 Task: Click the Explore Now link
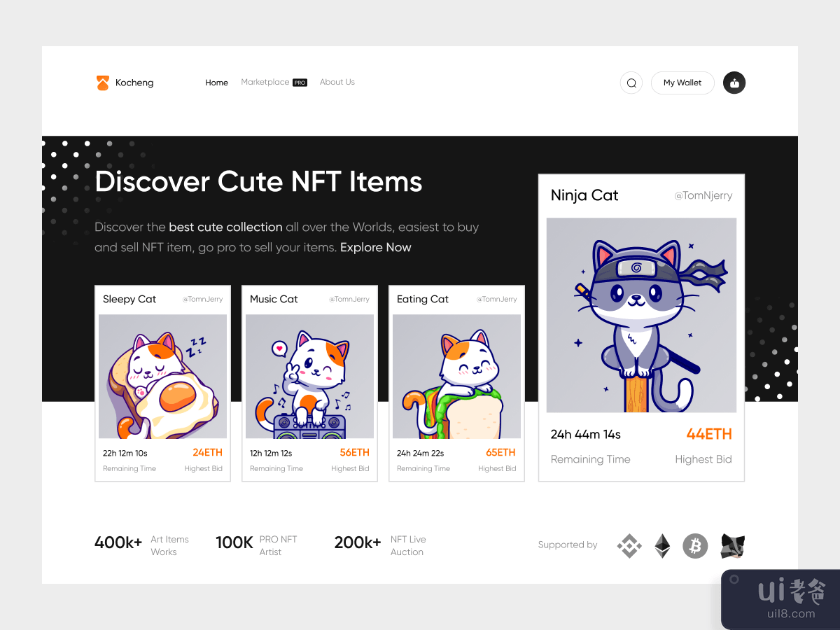click(375, 247)
